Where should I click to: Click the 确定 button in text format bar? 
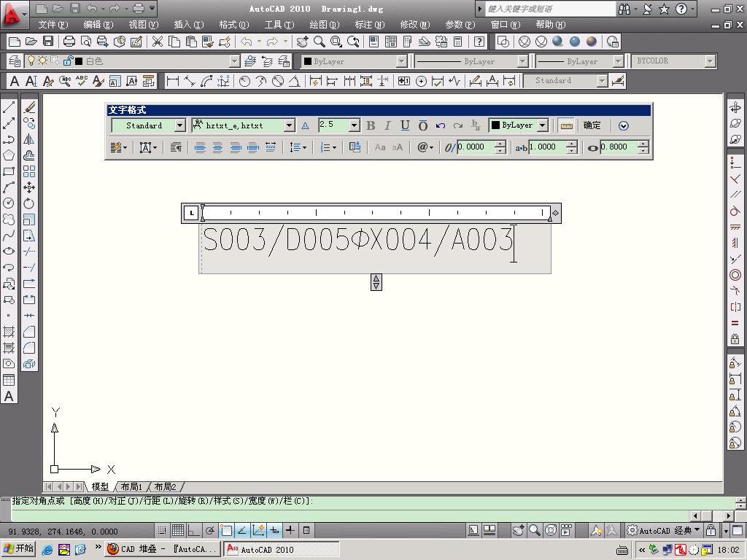point(592,125)
